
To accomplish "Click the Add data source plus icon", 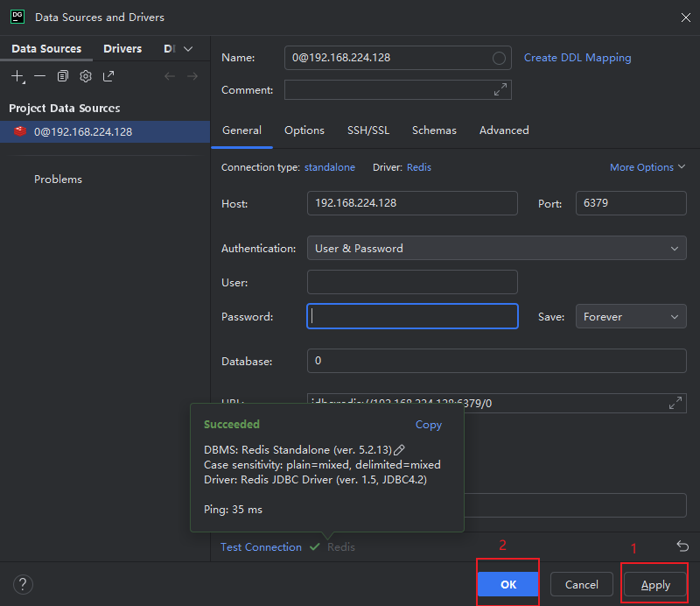I will click(x=17, y=76).
